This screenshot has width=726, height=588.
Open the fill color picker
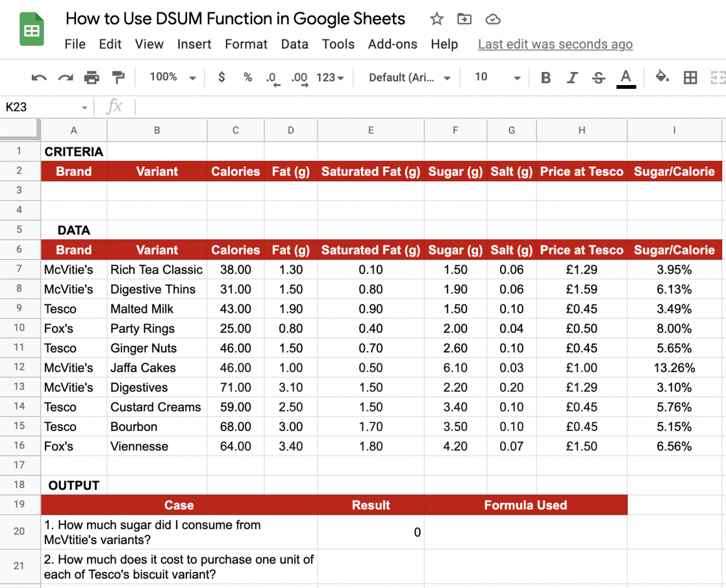[x=662, y=77]
